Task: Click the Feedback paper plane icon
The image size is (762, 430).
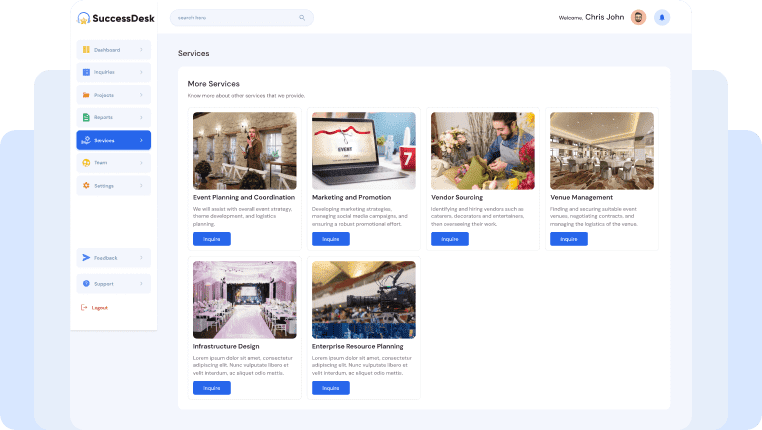Action: [x=86, y=258]
